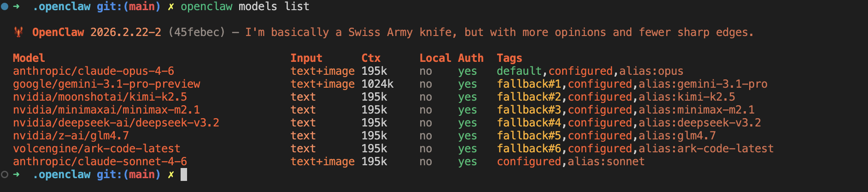Click the blue command status dot
Viewport: 868px width, 192px height.
[x=5, y=6]
